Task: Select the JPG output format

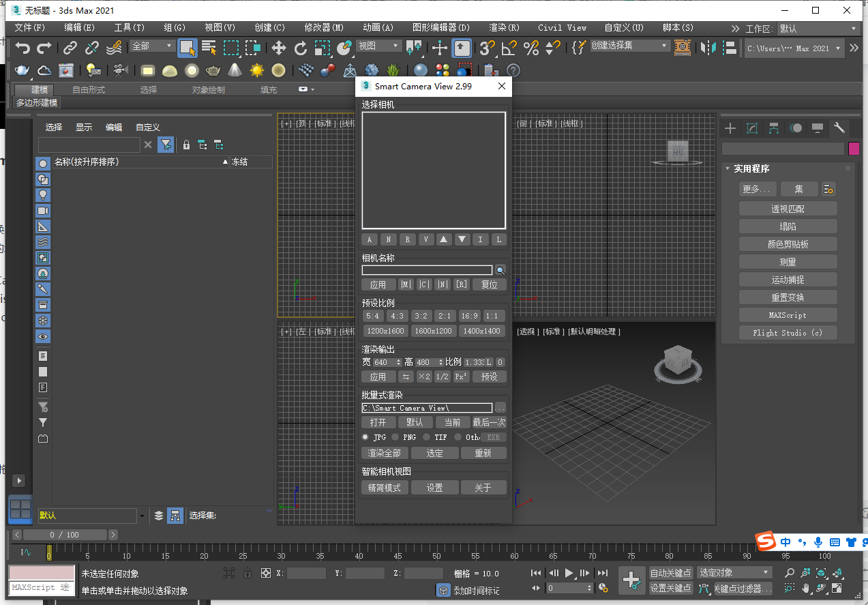Action: 365,437
